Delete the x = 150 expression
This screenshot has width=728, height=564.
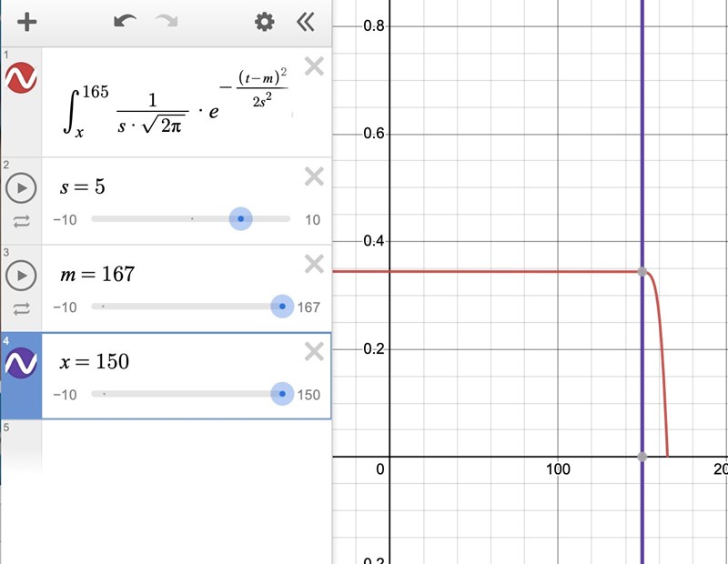[x=313, y=351]
